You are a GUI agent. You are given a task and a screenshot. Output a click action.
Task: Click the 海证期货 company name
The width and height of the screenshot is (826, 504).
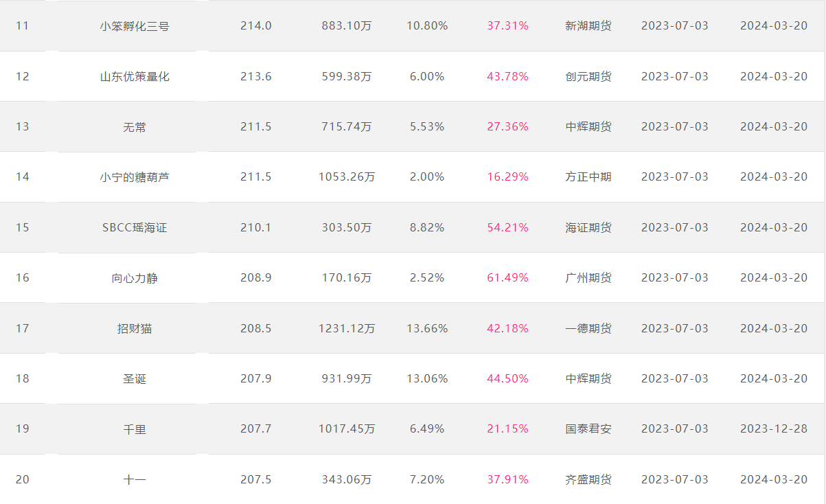(588, 227)
